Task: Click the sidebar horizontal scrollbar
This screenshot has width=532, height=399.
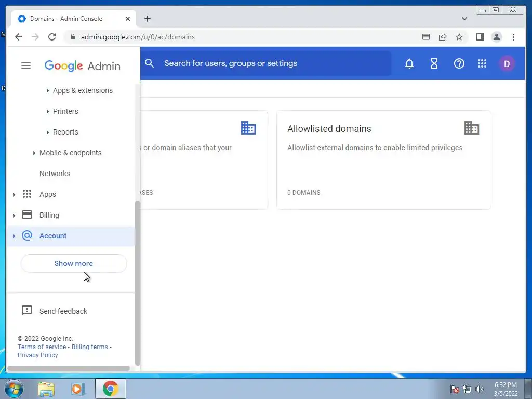Action: (69, 368)
